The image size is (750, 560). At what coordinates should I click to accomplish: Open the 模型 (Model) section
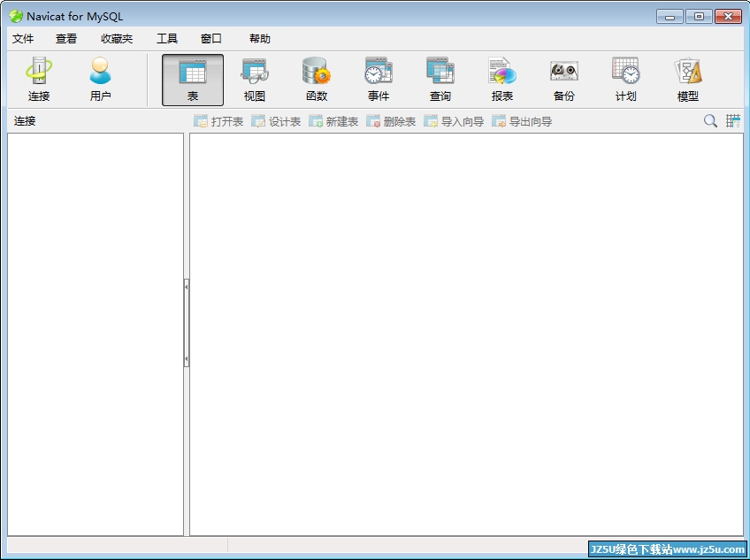[688, 80]
